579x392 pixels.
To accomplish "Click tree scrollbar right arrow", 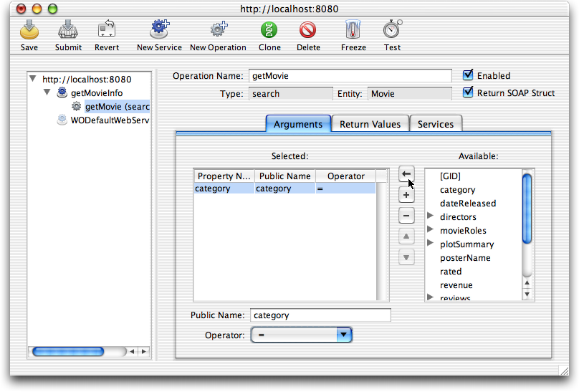I will (x=143, y=351).
